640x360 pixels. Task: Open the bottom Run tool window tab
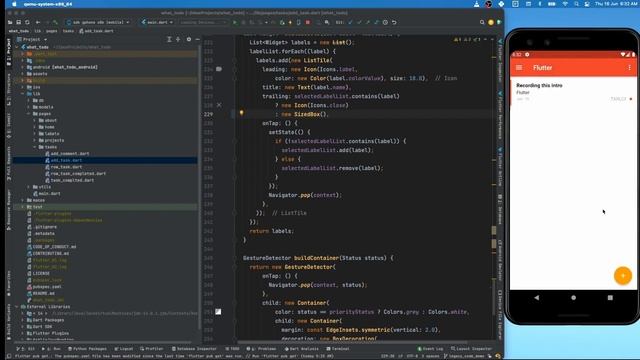click(x=51, y=349)
